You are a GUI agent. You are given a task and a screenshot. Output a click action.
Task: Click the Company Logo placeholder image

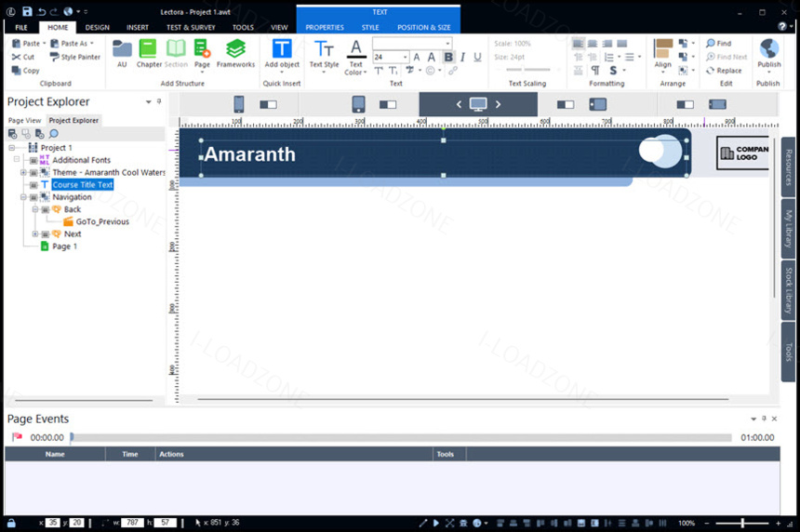click(743, 153)
